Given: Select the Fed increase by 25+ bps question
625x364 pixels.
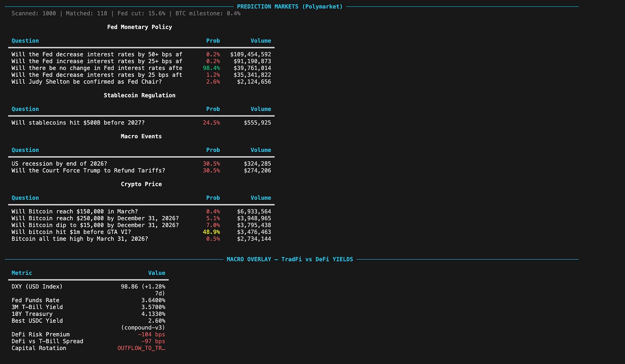Looking at the screenshot, I should click(97, 61).
